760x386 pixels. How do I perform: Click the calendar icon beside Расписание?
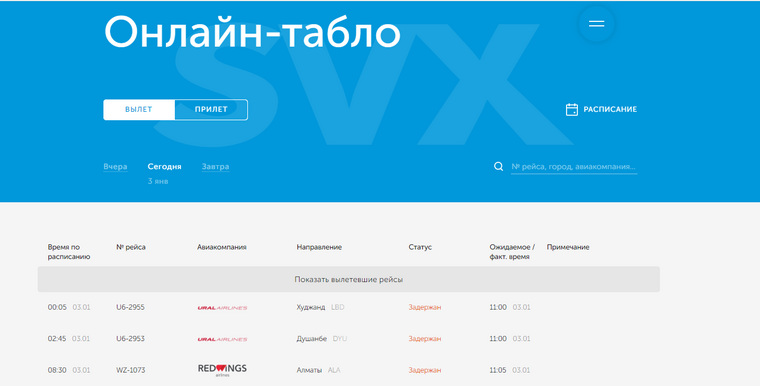[572, 110]
